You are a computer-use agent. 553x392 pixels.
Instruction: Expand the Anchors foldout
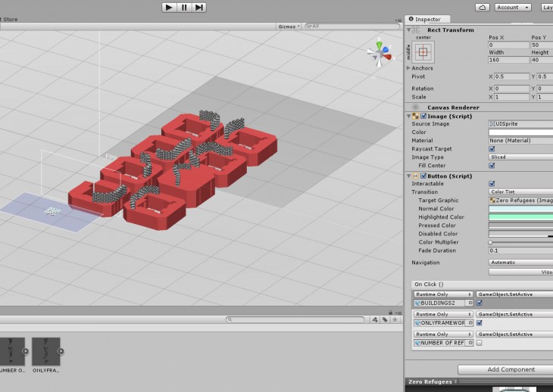(x=410, y=68)
